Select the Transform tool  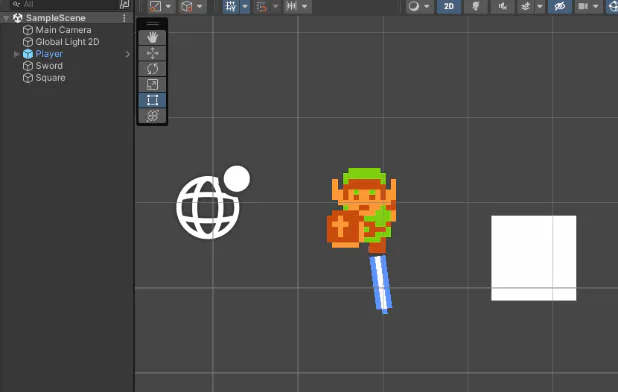coord(153,116)
